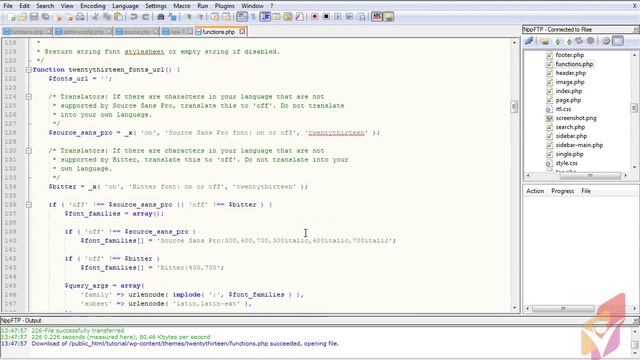Click the Save Recorded Macro icon
640x360 pixels.
(362, 17)
